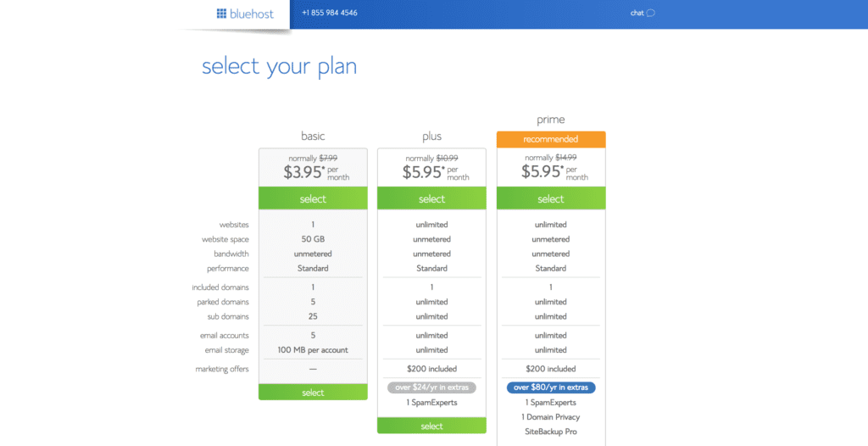Select the prime plan top button
The width and height of the screenshot is (868, 446).
pos(551,198)
